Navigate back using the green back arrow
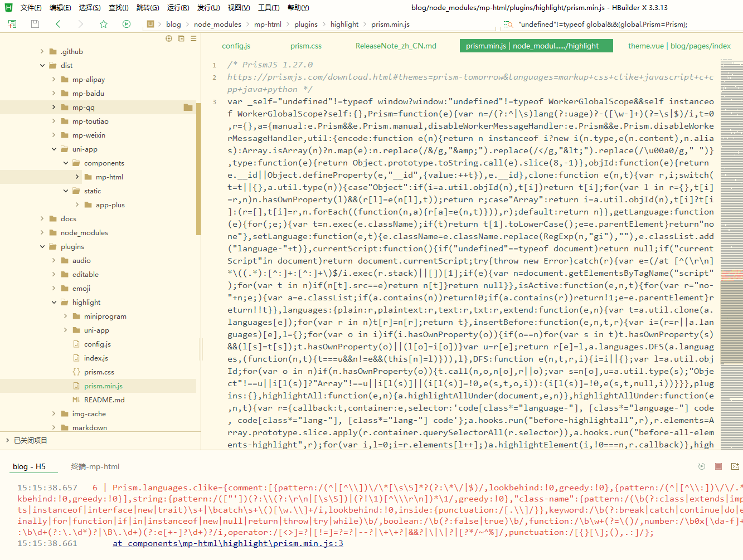The image size is (743, 560). coord(57,24)
